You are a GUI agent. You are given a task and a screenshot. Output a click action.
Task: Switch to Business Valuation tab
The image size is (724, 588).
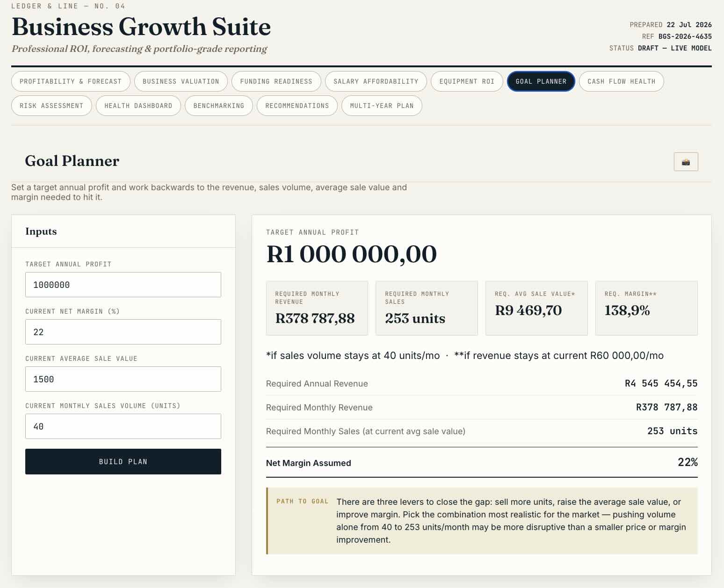point(181,81)
